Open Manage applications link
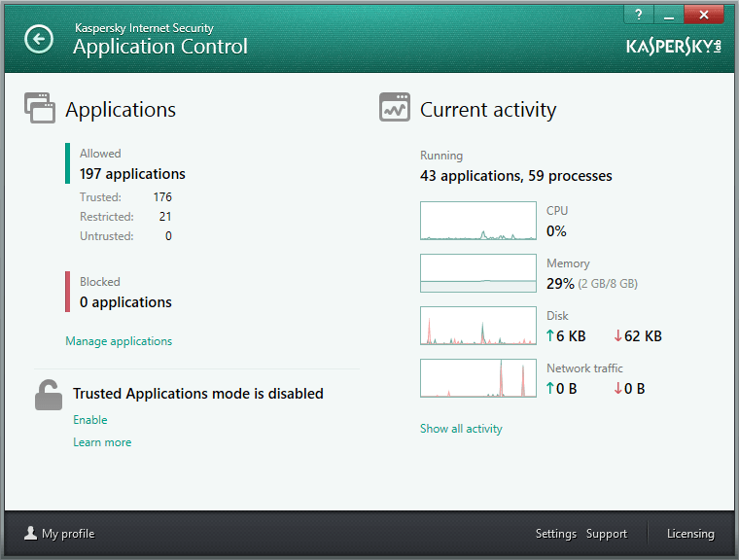Screen dimensions: 739x560 click(119, 341)
